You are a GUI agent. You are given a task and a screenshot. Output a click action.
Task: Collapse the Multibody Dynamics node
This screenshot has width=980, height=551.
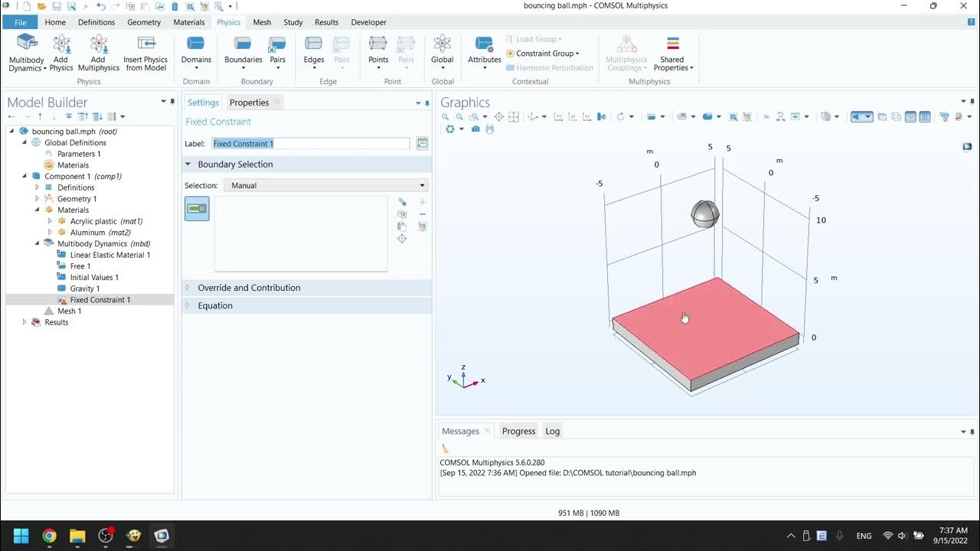point(37,243)
